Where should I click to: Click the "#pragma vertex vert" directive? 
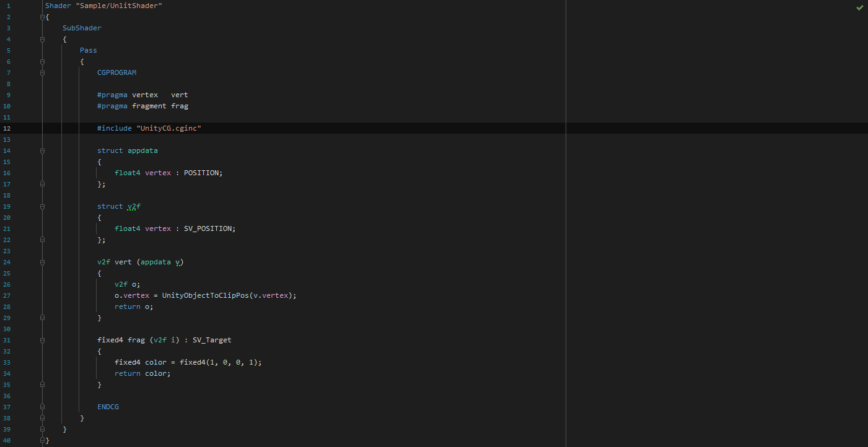coord(142,95)
